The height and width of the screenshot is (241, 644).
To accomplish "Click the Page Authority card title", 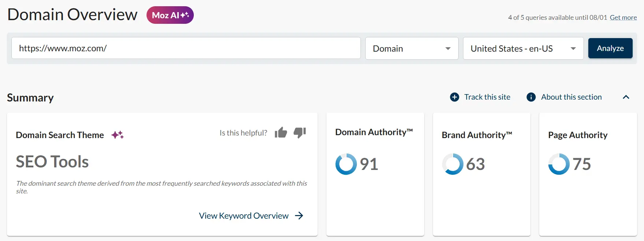I will pyautogui.click(x=578, y=135).
